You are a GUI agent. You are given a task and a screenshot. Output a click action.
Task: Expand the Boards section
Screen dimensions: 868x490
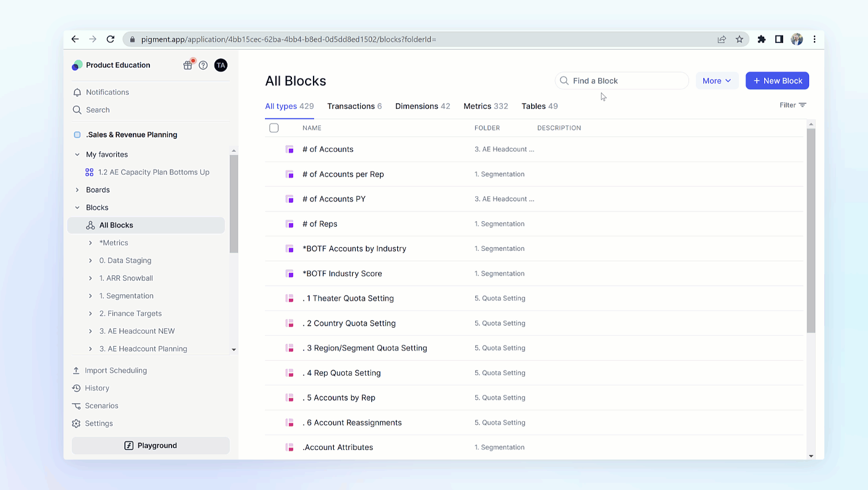click(x=77, y=190)
